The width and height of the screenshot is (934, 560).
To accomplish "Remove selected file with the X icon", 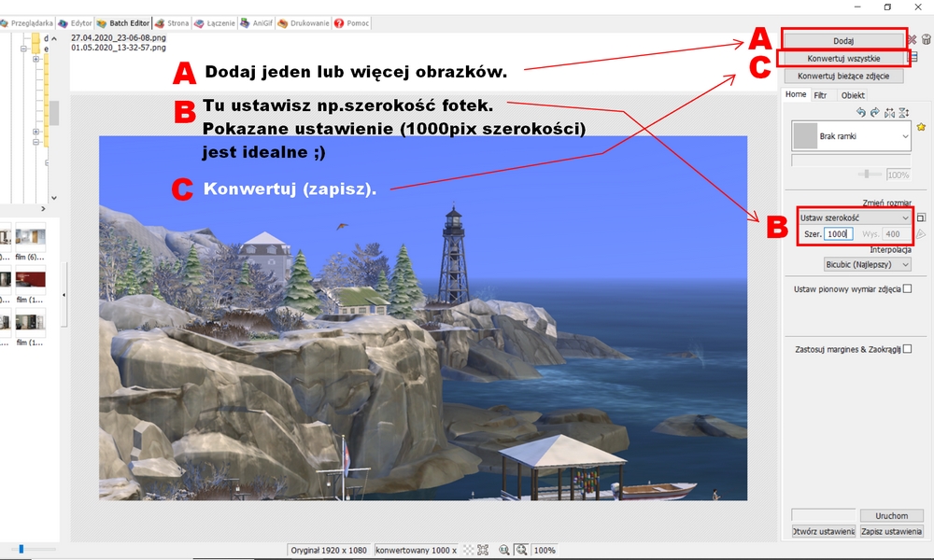I will (x=912, y=40).
